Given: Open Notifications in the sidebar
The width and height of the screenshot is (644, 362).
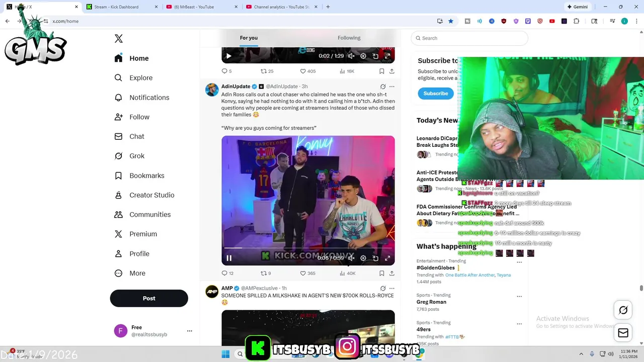Looking at the screenshot, I should tap(142, 98).
